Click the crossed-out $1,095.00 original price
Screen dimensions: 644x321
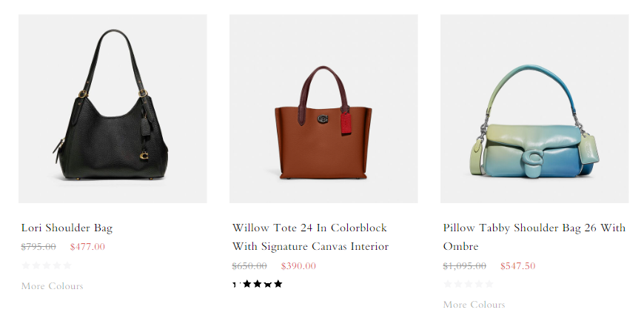465,266
